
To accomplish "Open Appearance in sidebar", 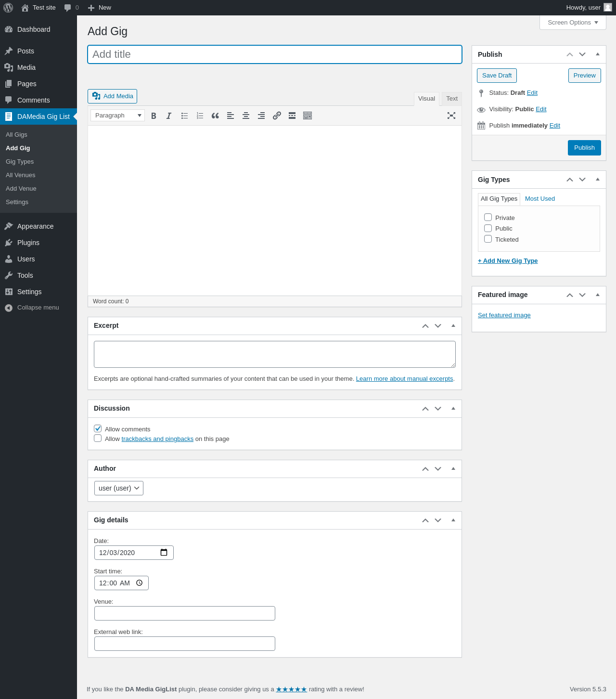I will click(x=35, y=226).
